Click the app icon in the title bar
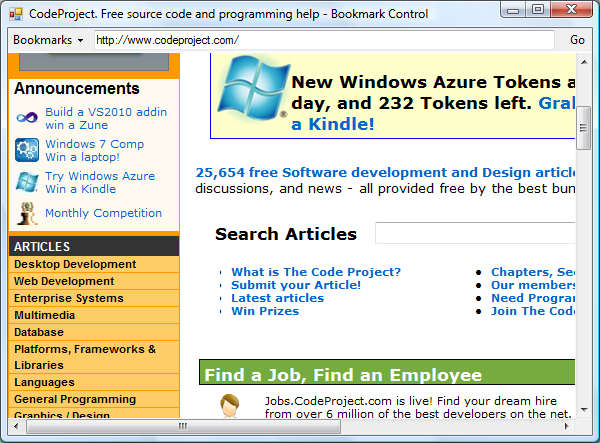This screenshot has width=600, height=443. [x=16, y=14]
